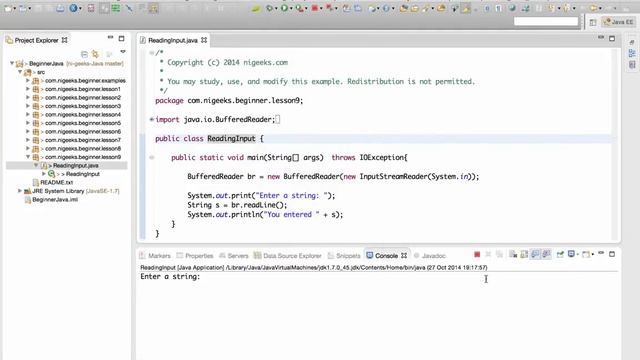Switch to the Markers tab
640x360 pixels.
tap(159, 256)
